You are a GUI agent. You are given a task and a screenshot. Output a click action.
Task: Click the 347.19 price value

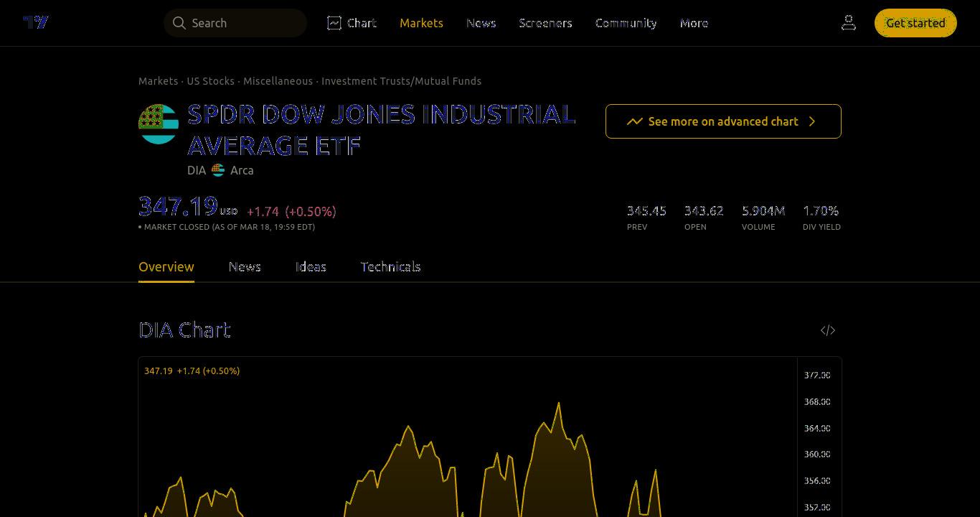(x=178, y=206)
